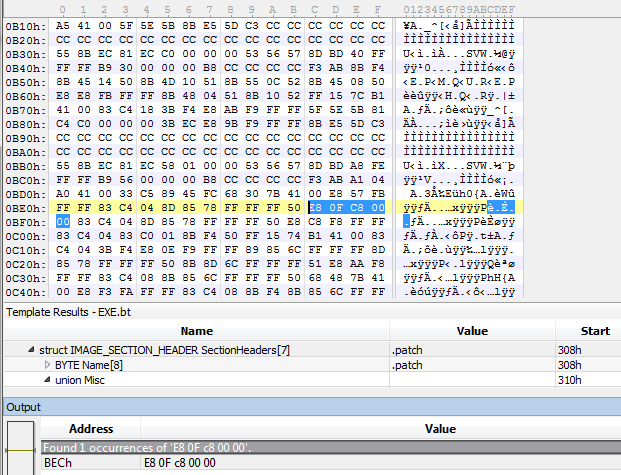Click the Template Results - EXE.bt title
This screenshot has height=475, width=621.
tap(69, 312)
